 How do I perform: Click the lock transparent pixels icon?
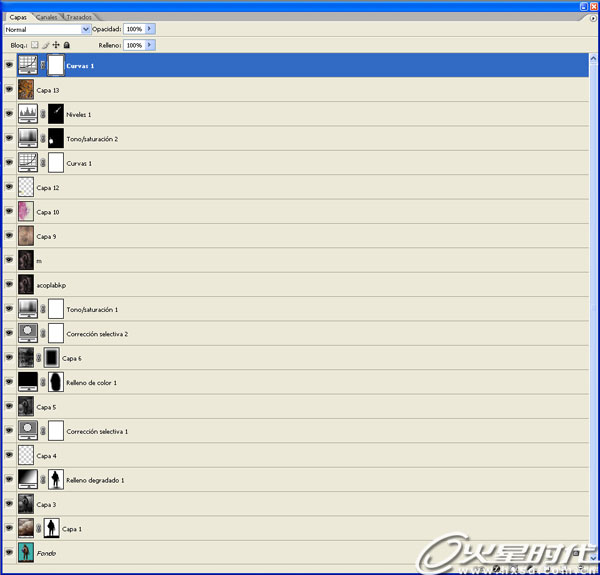click(x=34, y=45)
